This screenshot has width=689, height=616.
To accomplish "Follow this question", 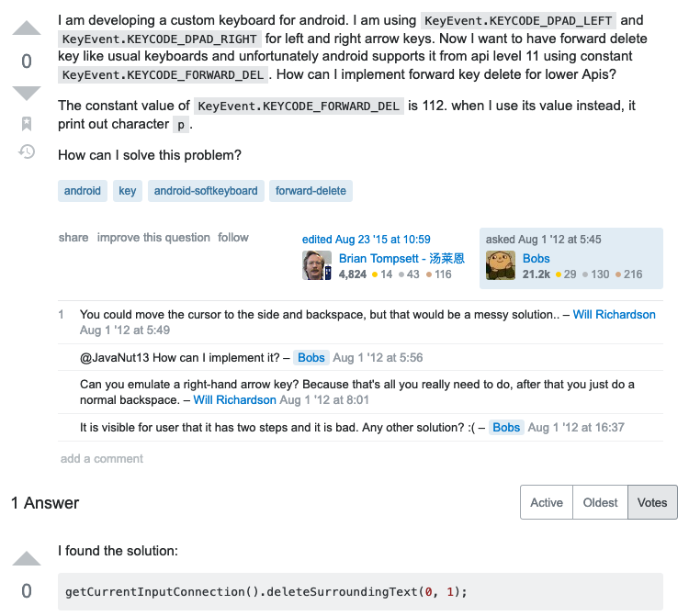I will (x=233, y=237).
